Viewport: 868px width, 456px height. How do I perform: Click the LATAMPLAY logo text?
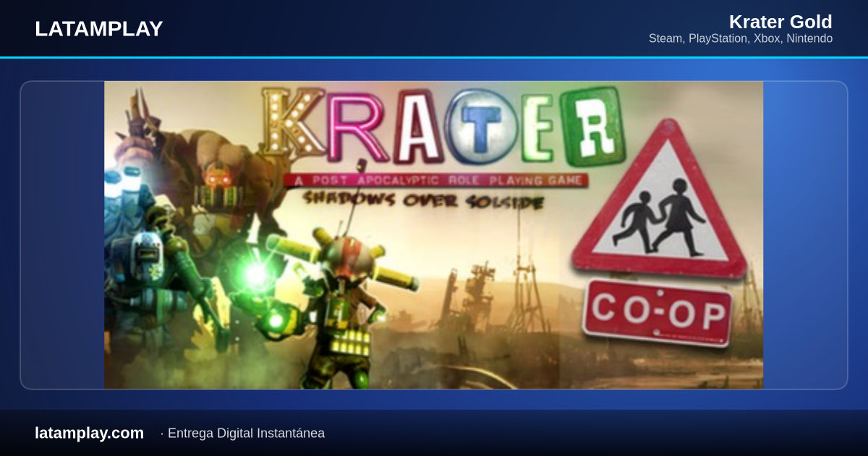(x=98, y=29)
